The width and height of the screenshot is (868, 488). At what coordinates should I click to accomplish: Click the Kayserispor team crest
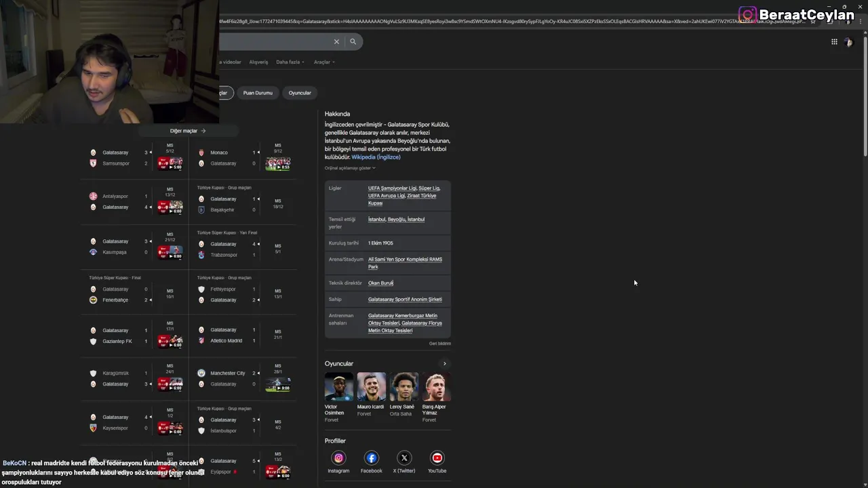pyautogui.click(x=93, y=428)
